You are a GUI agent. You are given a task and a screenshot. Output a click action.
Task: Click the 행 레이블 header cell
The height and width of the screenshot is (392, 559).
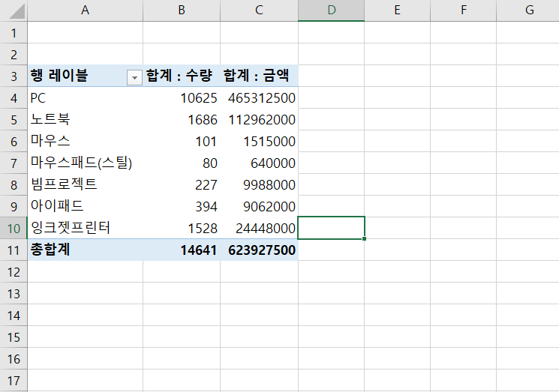click(85, 76)
